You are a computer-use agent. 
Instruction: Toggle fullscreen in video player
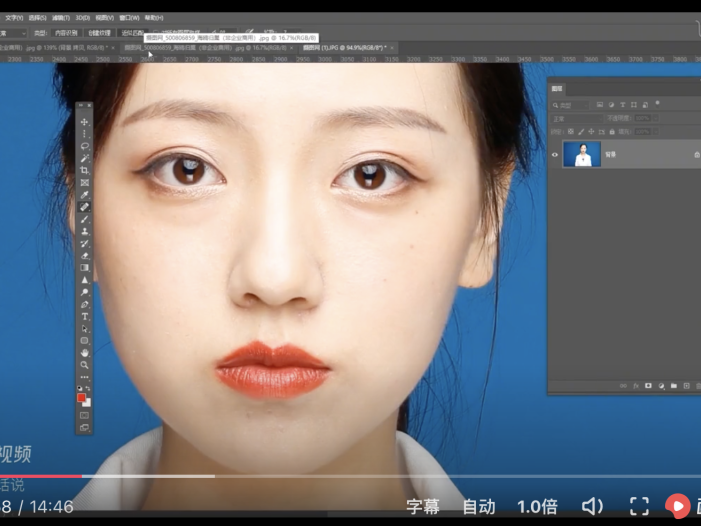639,506
